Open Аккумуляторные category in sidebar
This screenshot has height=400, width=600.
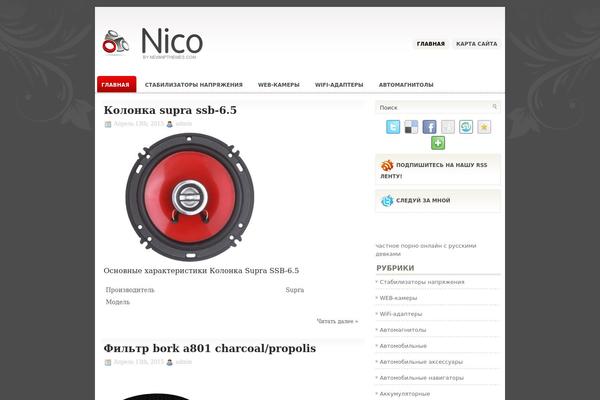point(404,394)
